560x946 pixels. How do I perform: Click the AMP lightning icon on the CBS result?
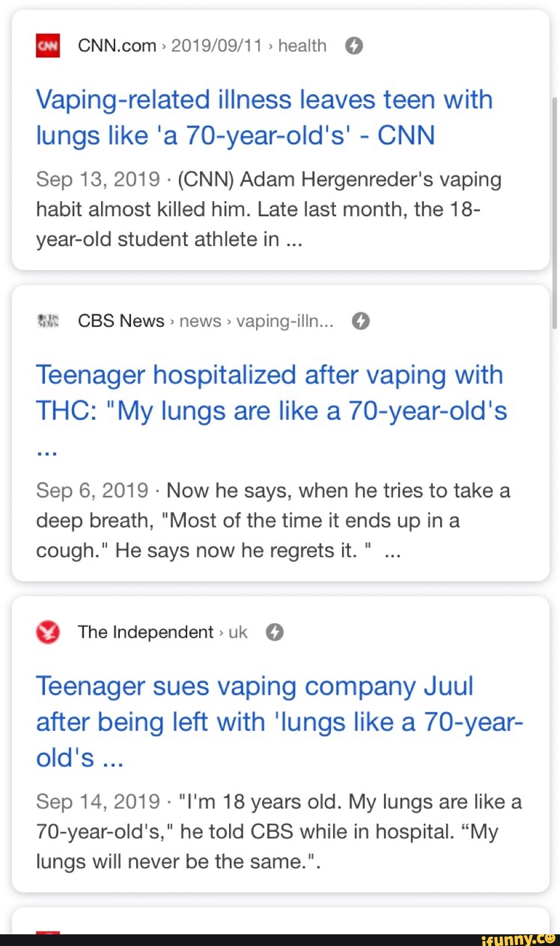pyautogui.click(x=361, y=320)
